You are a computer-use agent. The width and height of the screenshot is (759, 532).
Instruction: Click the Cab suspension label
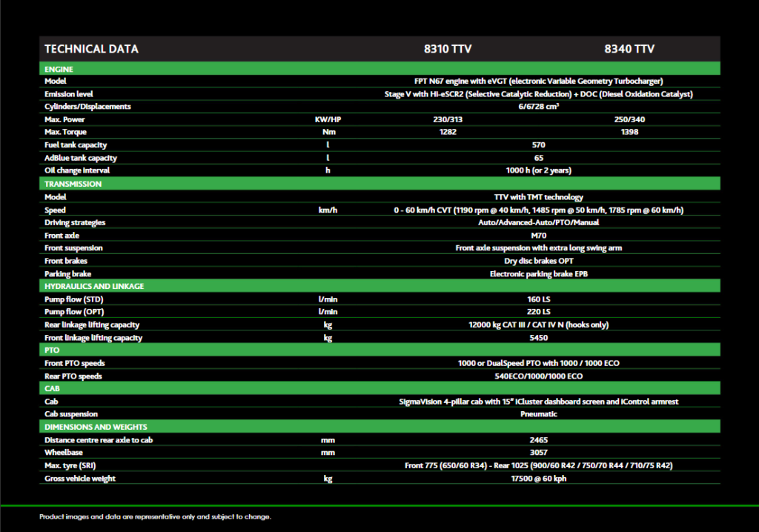[71, 414]
